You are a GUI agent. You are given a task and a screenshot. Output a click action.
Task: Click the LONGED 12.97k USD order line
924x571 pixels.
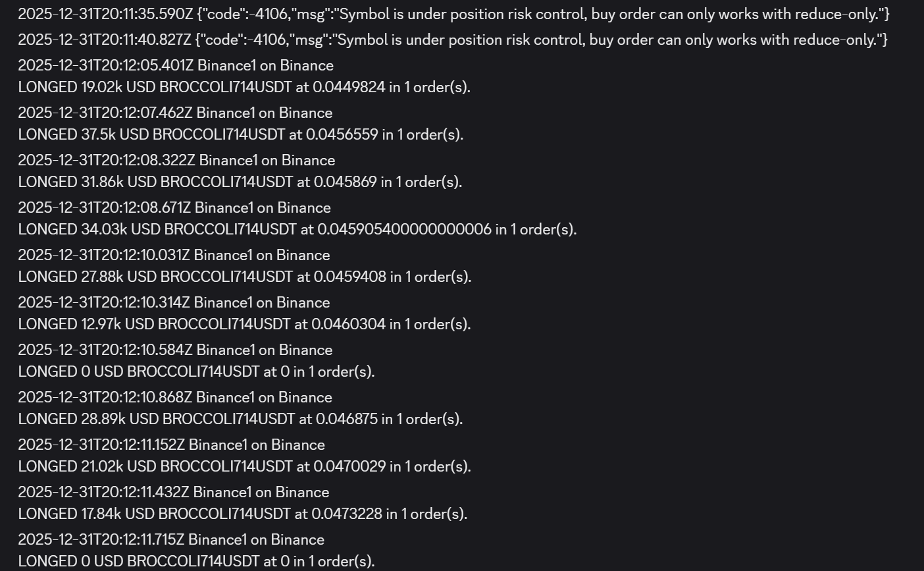(x=244, y=324)
